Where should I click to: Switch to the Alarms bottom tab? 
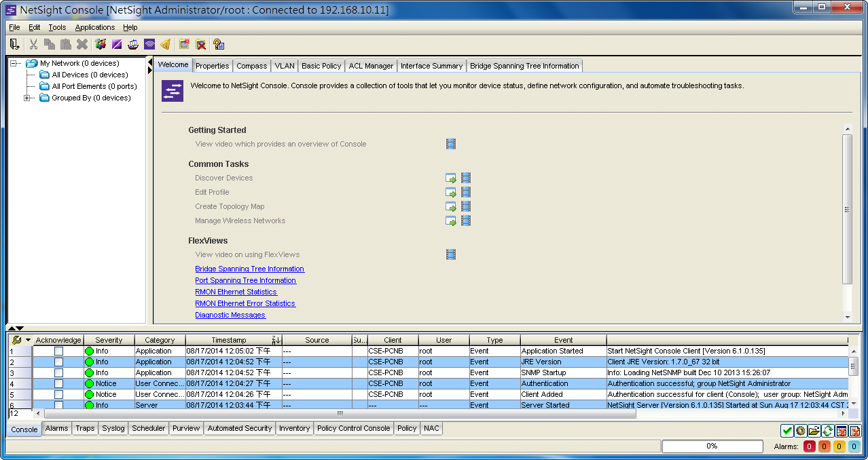(x=56, y=428)
